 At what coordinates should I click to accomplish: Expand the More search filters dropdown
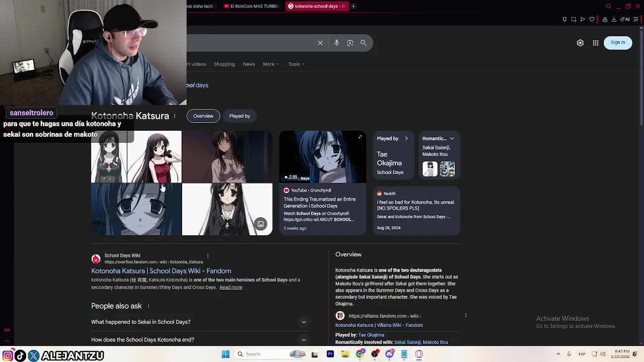271,64
